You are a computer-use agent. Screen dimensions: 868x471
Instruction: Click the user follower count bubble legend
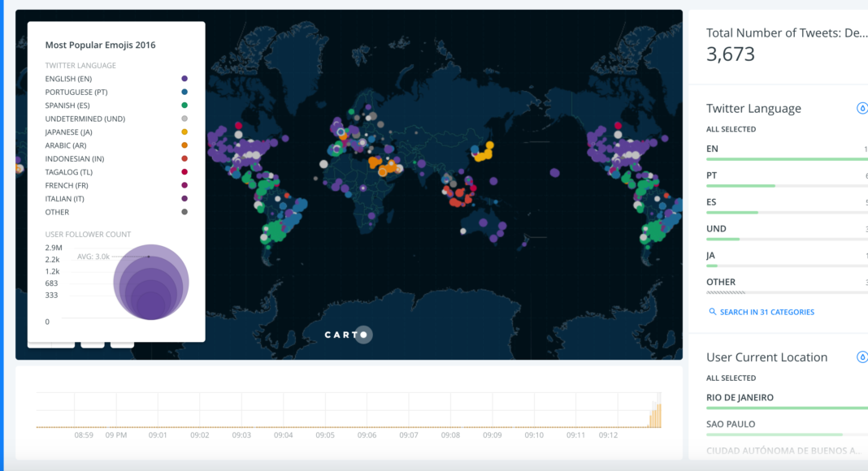[151, 282]
